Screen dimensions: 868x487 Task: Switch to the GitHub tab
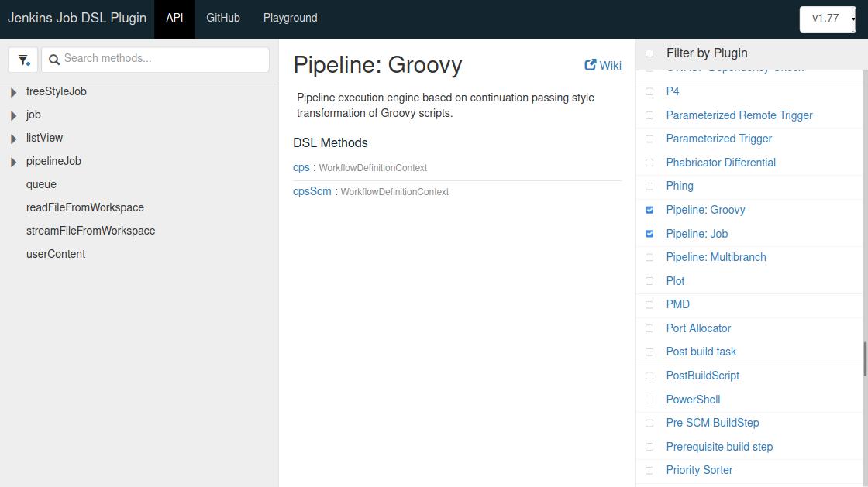tap(222, 18)
